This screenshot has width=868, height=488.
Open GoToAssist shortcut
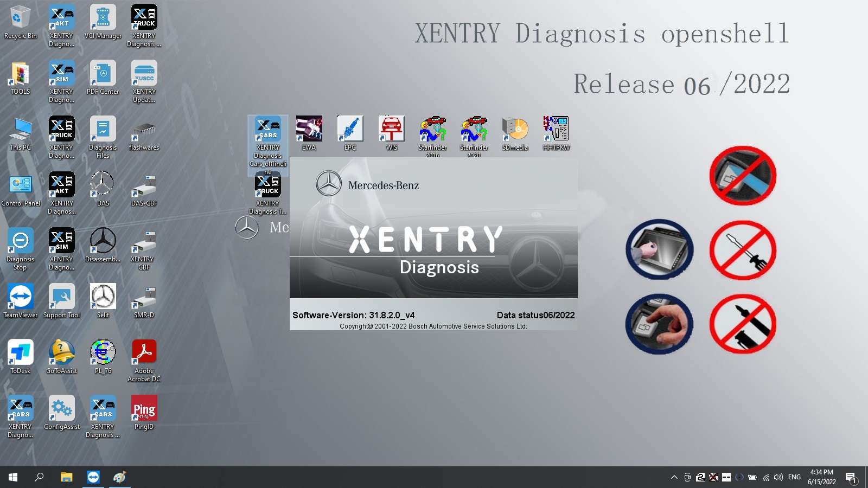tap(62, 357)
